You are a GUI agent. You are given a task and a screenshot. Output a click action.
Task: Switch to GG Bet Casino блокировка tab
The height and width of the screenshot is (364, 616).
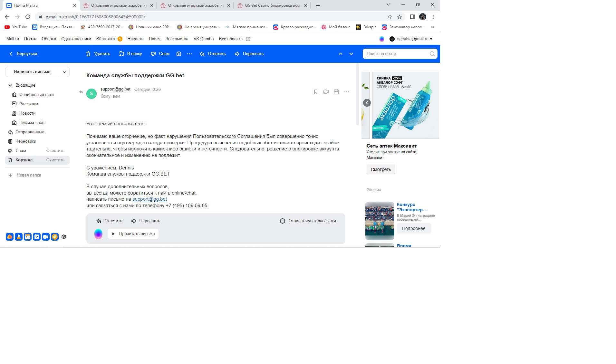click(x=272, y=5)
